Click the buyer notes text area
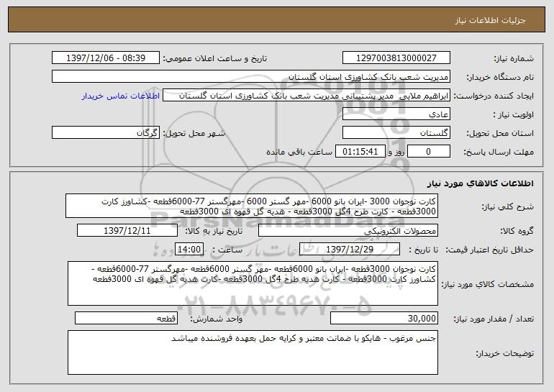554x392 pixels. (253, 352)
